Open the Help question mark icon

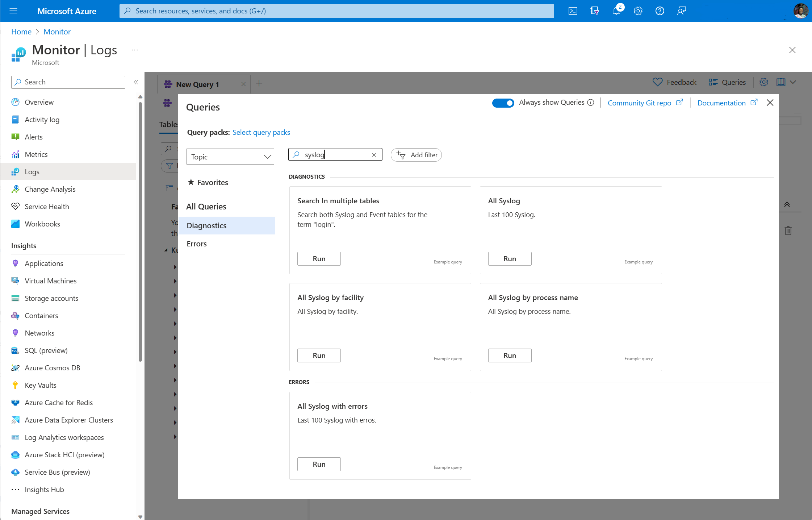(660, 11)
